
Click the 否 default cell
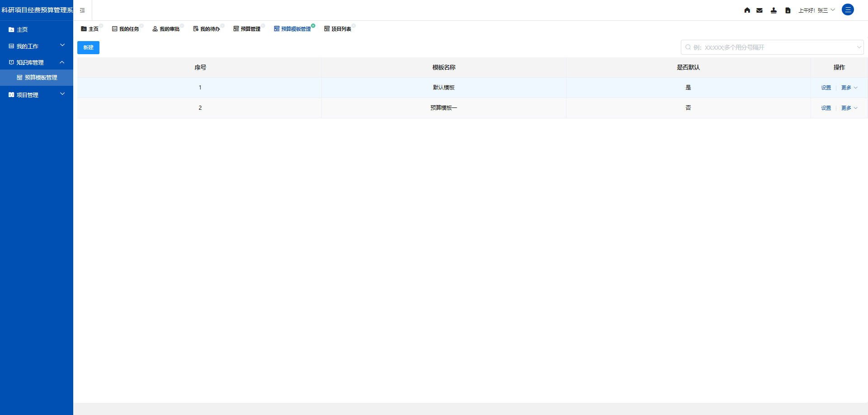pyautogui.click(x=688, y=108)
